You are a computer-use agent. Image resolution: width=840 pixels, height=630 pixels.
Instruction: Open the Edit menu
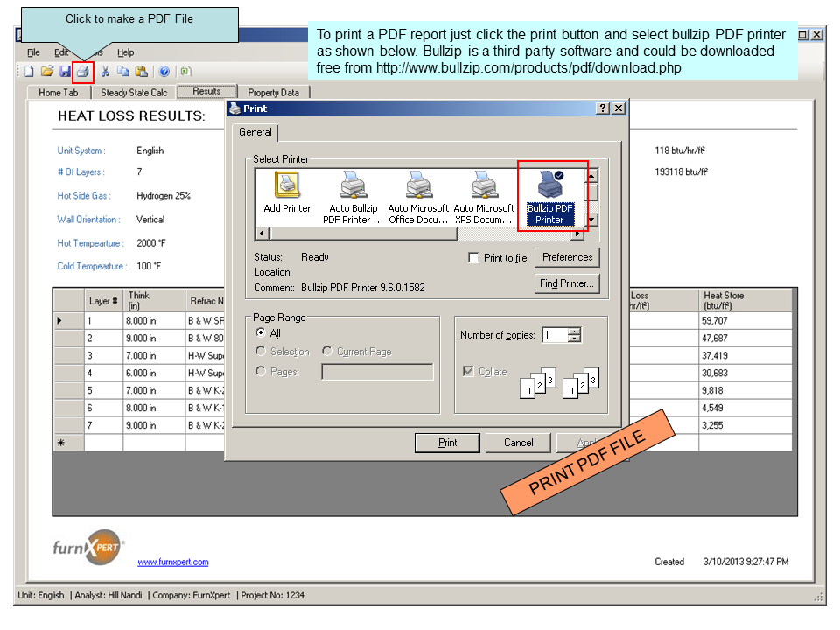pyautogui.click(x=60, y=52)
